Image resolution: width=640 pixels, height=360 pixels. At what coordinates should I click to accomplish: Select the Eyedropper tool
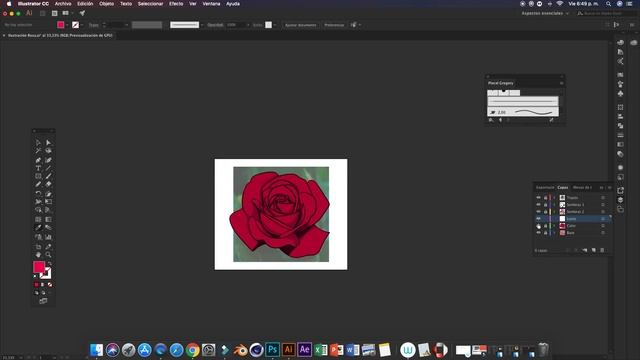click(38, 228)
